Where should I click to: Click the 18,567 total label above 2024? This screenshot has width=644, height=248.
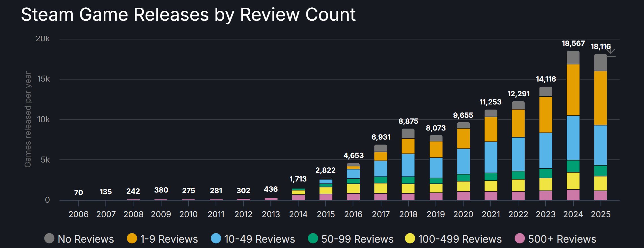(573, 44)
